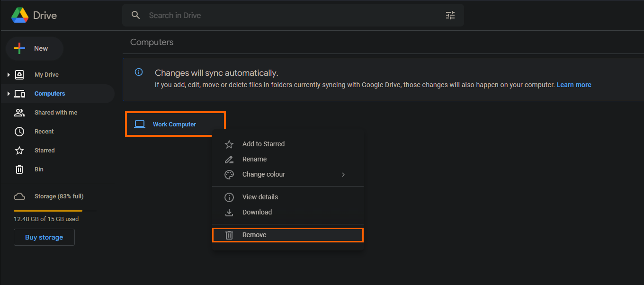Select View details in context menu

(288, 197)
